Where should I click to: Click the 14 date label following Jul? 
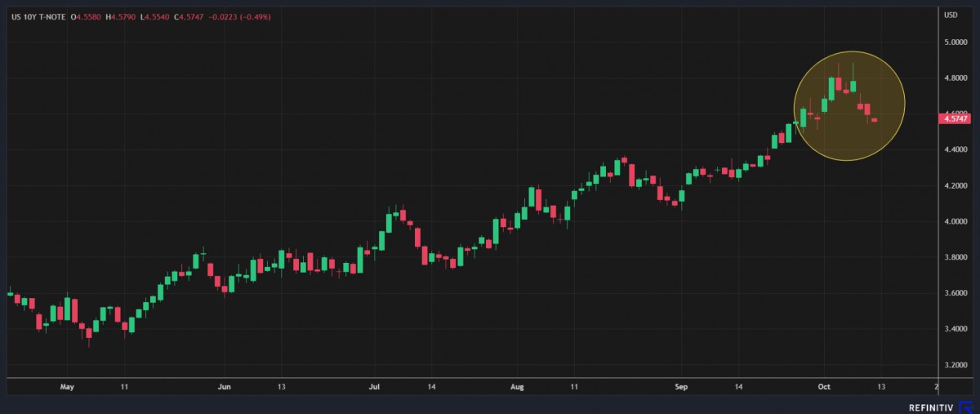432,385
